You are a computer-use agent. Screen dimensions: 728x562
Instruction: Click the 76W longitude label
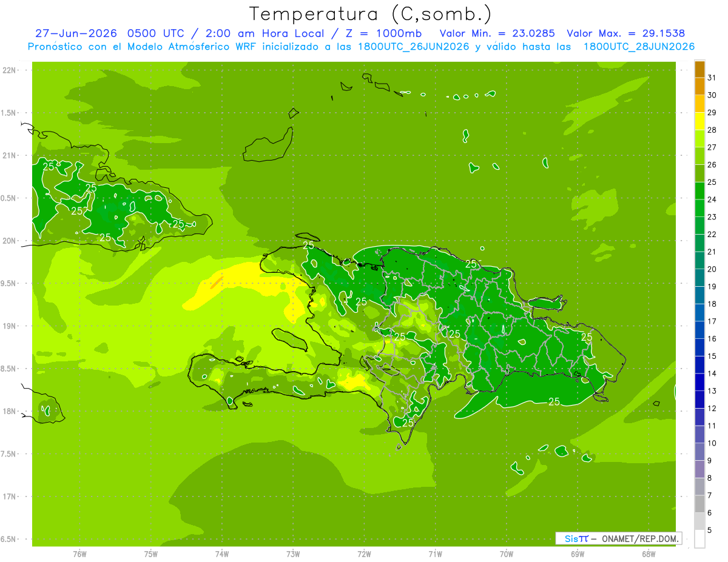[x=79, y=554]
